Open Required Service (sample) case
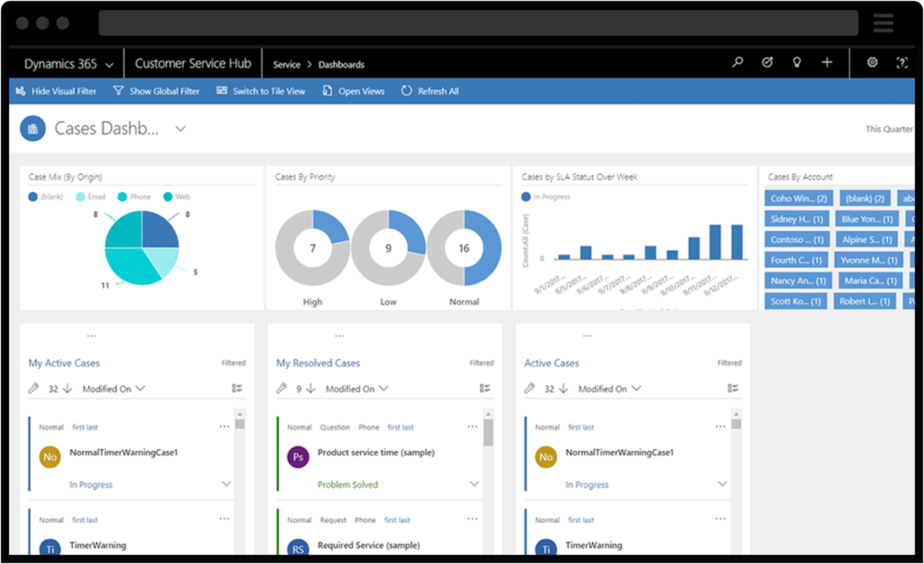Image resolution: width=924 pixels, height=564 pixels. 369,545
